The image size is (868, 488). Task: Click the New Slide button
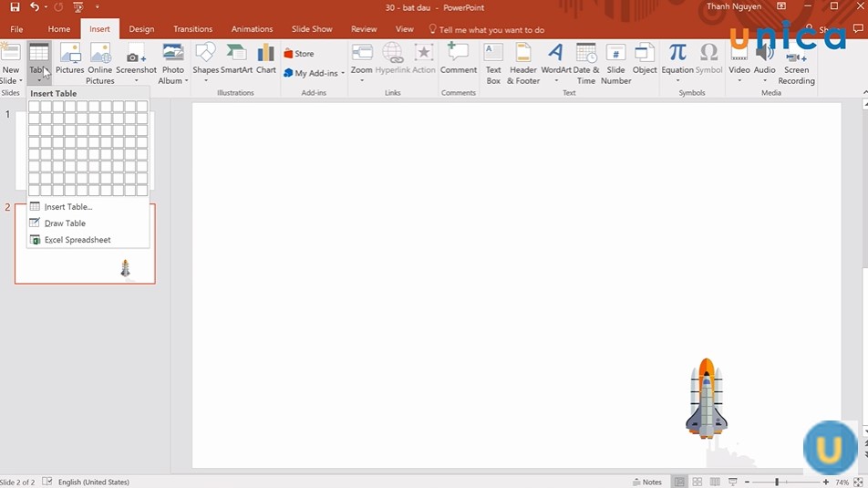[11, 63]
